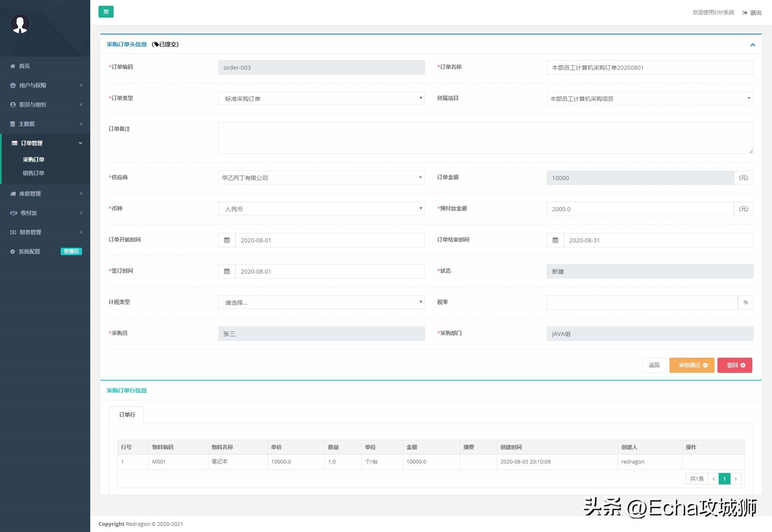
Task: Go to next page in pagination
Action: [736, 479]
